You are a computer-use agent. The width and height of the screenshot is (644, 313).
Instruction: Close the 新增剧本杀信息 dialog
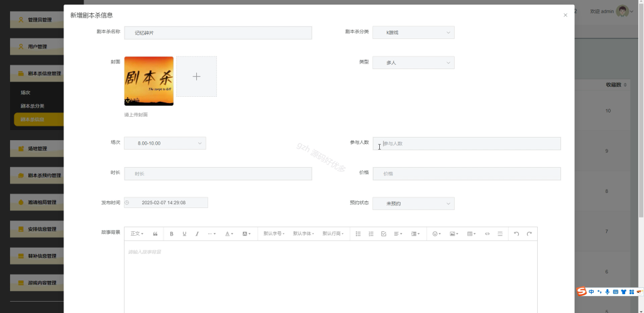pyautogui.click(x=565, y=15)
